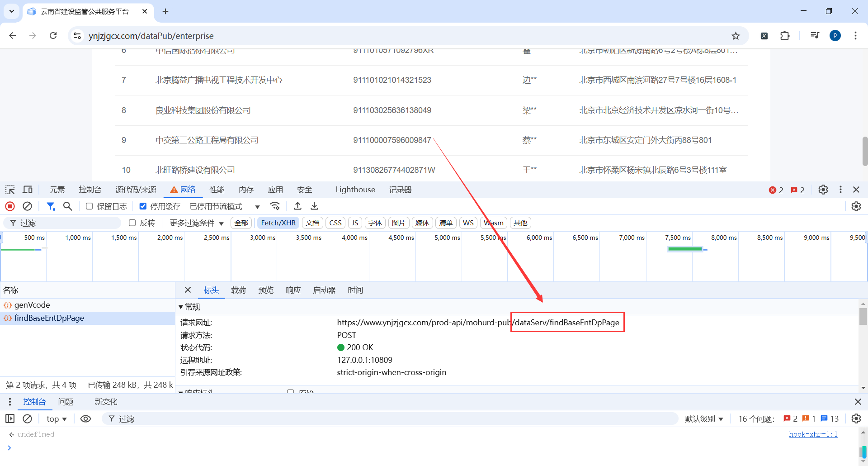Close the request details pane
The width and height of the screenshot is (868, 466).
(x=188, y=290)
